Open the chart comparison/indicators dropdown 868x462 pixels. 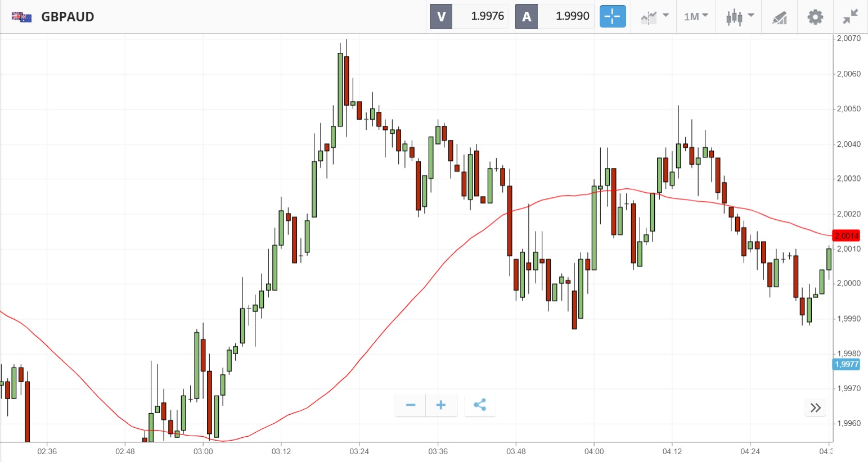point(654,17)
